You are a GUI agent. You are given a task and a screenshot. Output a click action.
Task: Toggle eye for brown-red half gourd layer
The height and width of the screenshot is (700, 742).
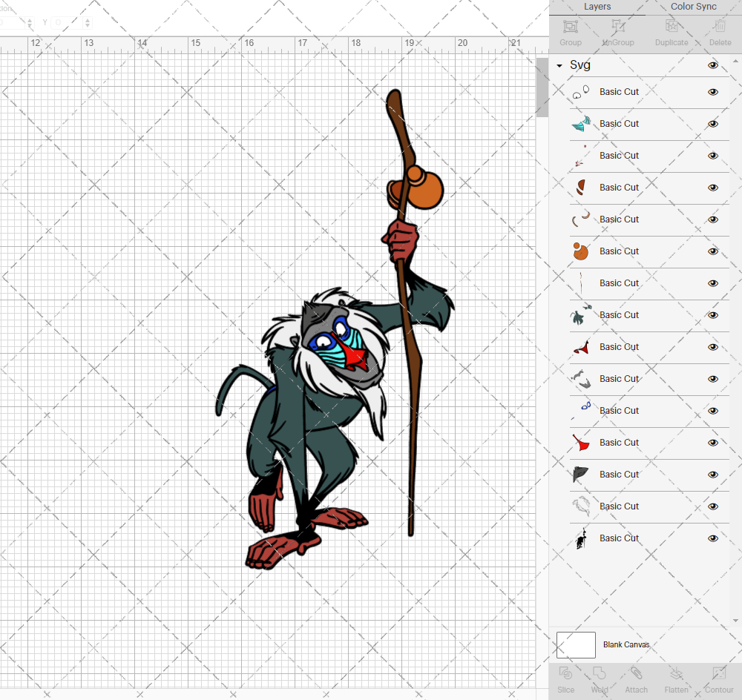tap(712, 188)
